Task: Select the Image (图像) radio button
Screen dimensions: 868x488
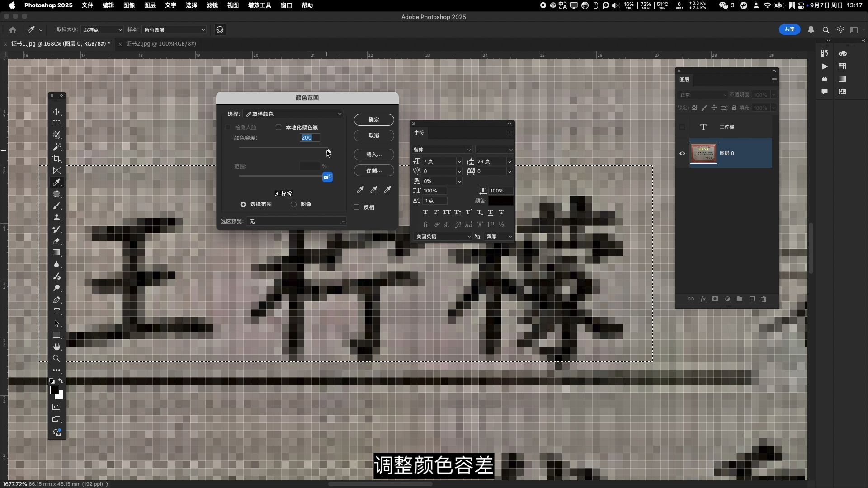Action: [294, 205]
